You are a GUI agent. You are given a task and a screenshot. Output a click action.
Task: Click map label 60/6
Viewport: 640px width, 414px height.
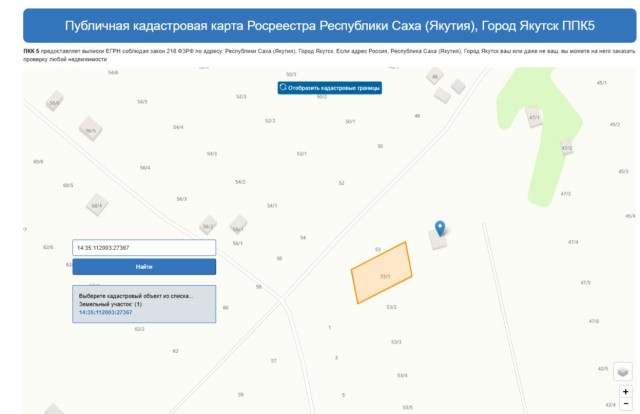pos(38,162)
